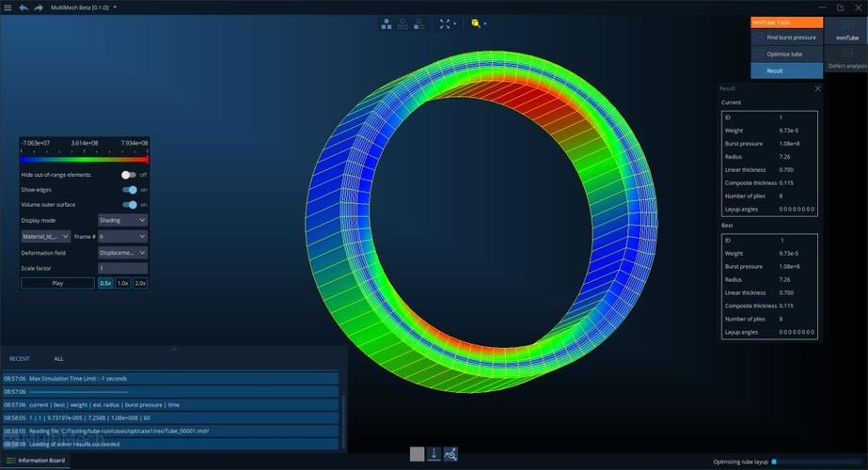Select Find burst pressure menu item
Viewport: 868px width, 470px height.
791,38
